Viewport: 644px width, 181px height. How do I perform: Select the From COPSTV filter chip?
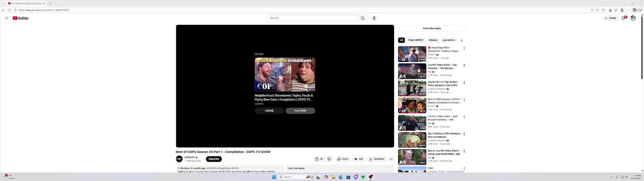tap(416, 40)
